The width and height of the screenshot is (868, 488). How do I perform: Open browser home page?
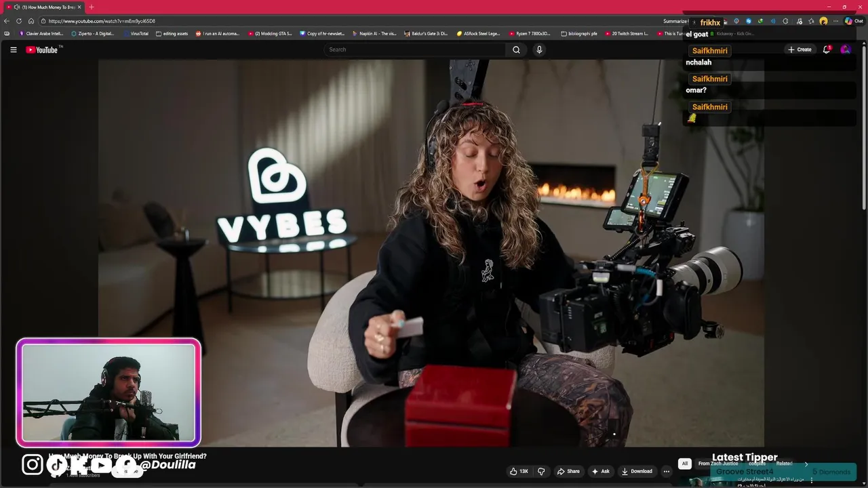coord(31,21)
